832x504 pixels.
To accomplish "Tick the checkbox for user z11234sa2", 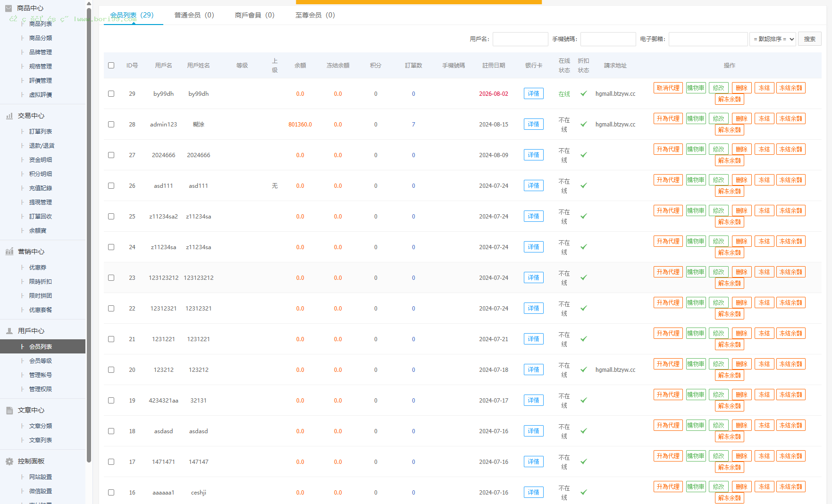I will point(111,217).
